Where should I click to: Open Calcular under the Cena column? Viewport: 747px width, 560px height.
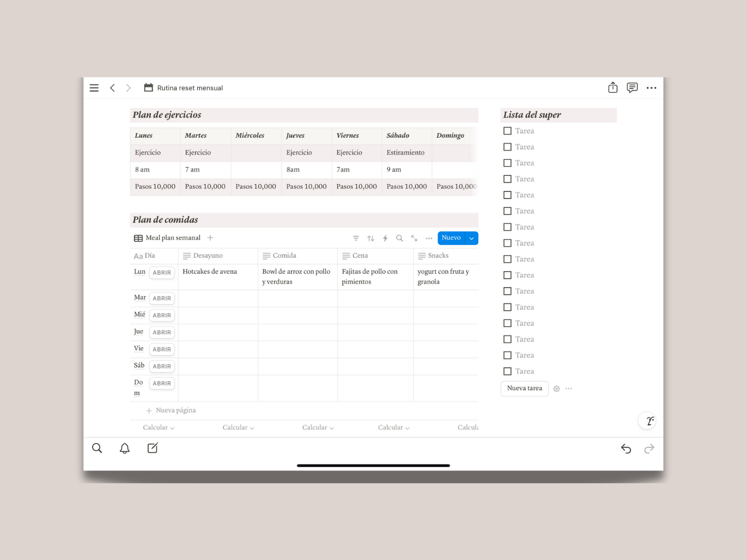tap(394, 427)
